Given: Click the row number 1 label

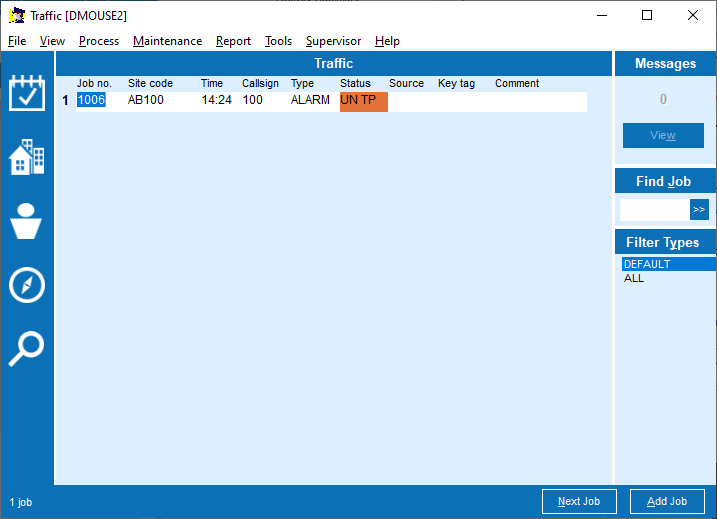Looking at the screenshot, I should click(x=65, y=100).
